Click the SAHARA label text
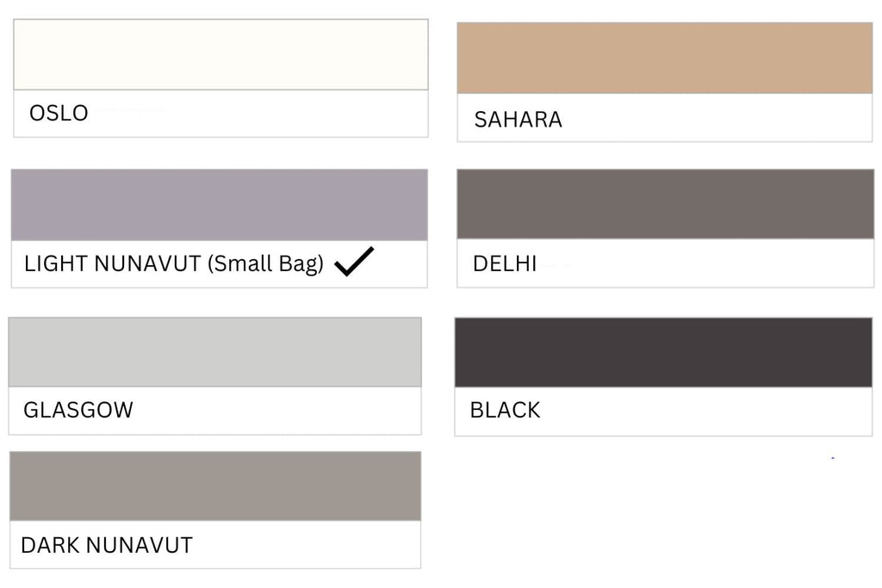This screenshot has height=588, width=882. coord(518,119)
